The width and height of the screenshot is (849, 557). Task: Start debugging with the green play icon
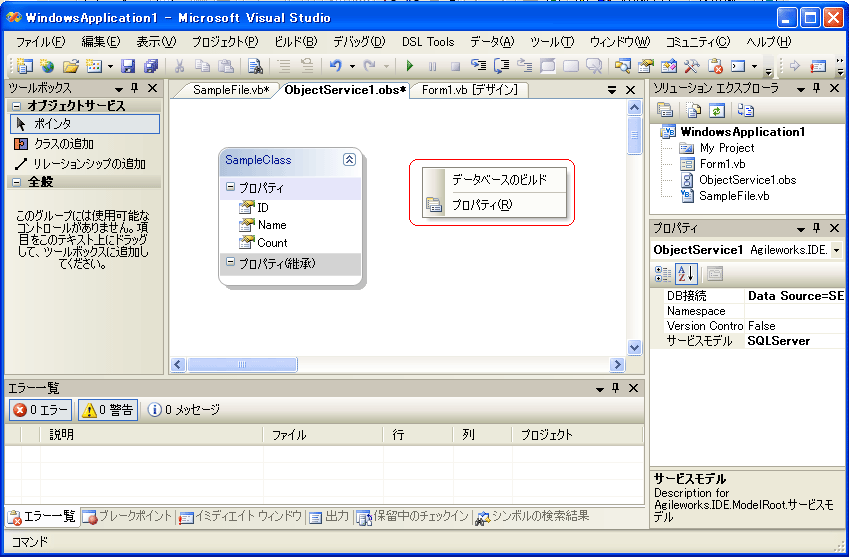pos(410,66)
